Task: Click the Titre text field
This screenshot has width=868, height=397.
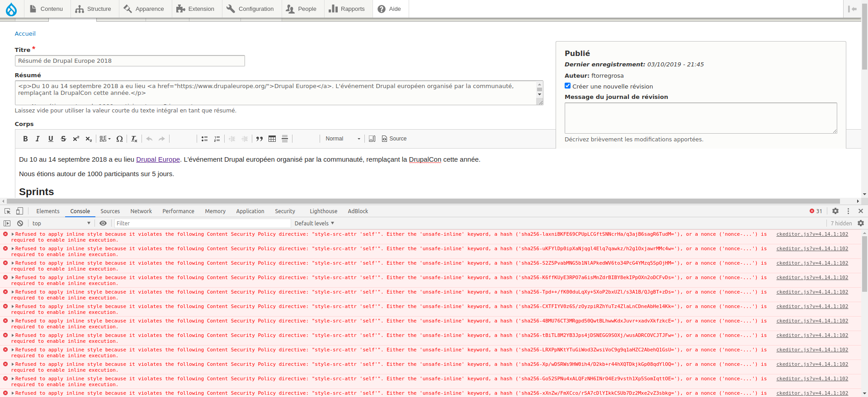Action: (x=130, y=61)
